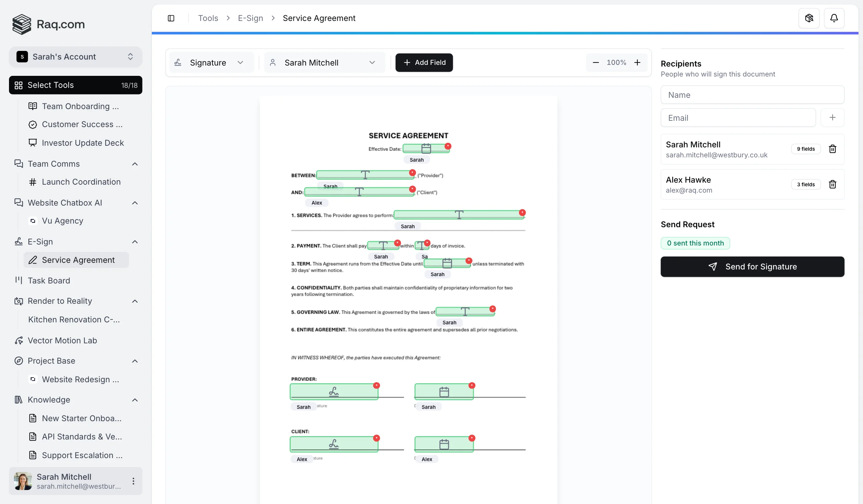Click the recipient Email input field

(738, 118)
